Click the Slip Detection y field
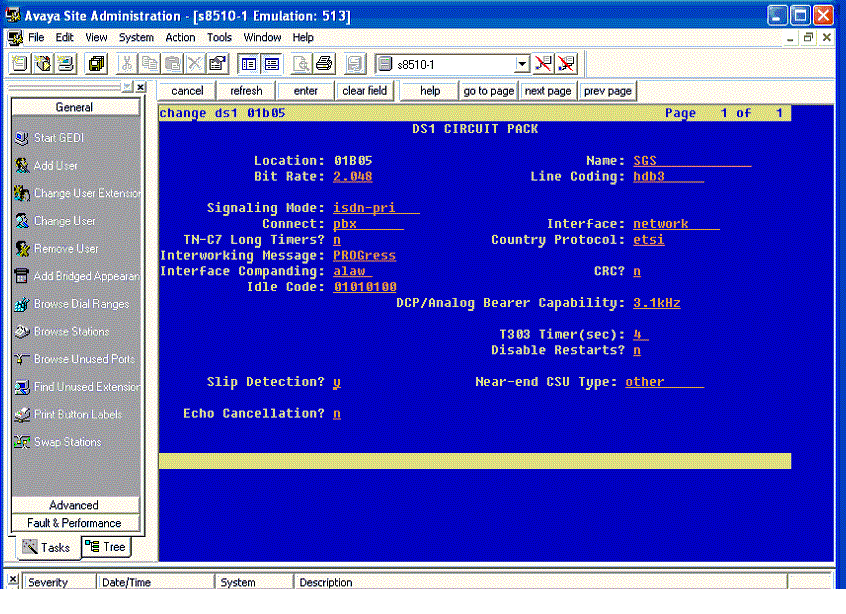The width and height of the screenshot is (846, 614). click(337, 383)
